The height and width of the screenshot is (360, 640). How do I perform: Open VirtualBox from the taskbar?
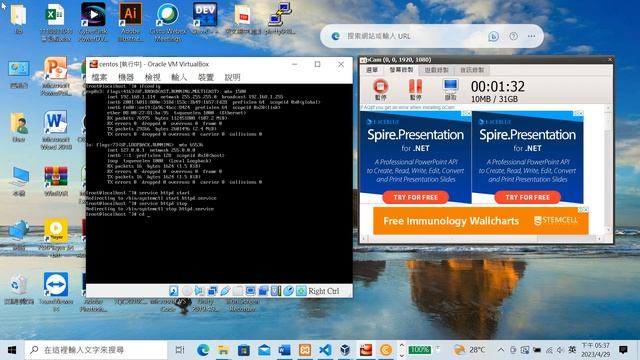(x=345, y=350)
